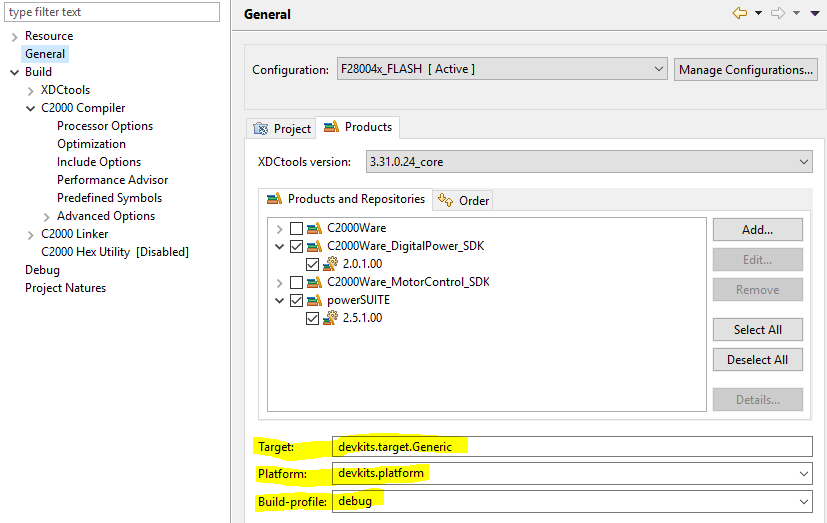This screenshot has width=827, height=523.
Task: Expand the XDCtools tree node
Action: click(x=30, y=91)
